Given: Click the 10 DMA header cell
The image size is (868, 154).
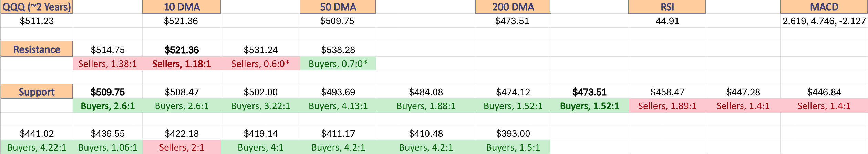Looking at the screenshot, I should pos(182,7).
